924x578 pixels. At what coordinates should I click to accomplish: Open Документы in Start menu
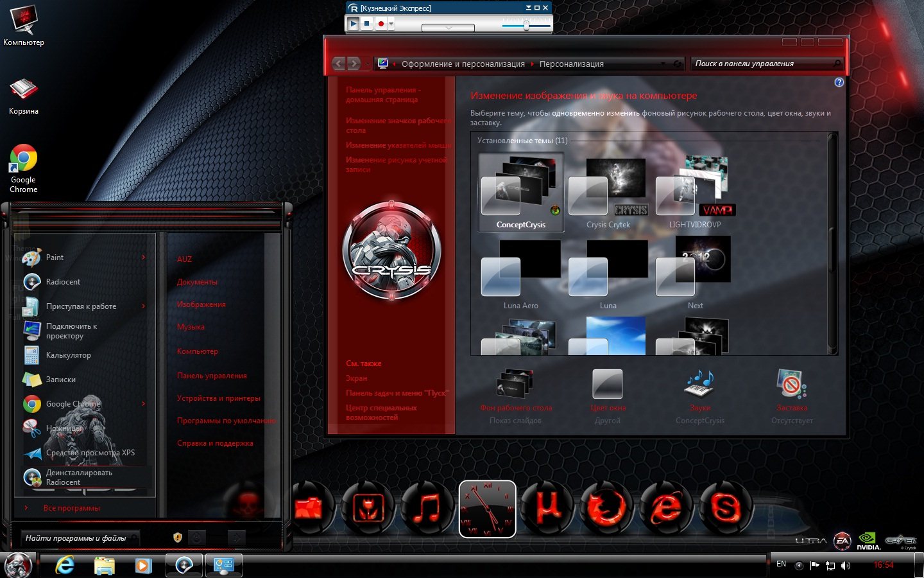[197, 282]
